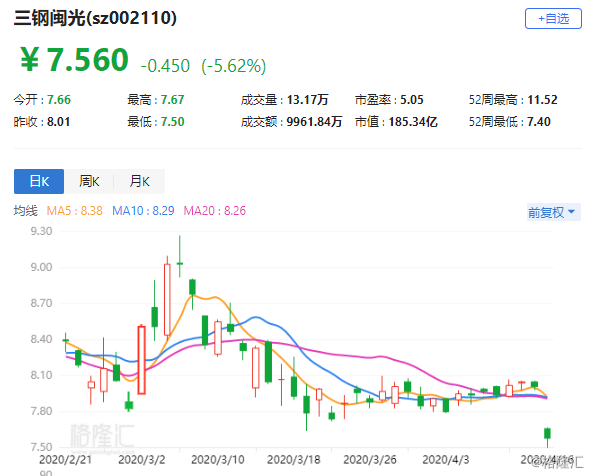Click the 52周最低 7.40 value

[510, 122]
